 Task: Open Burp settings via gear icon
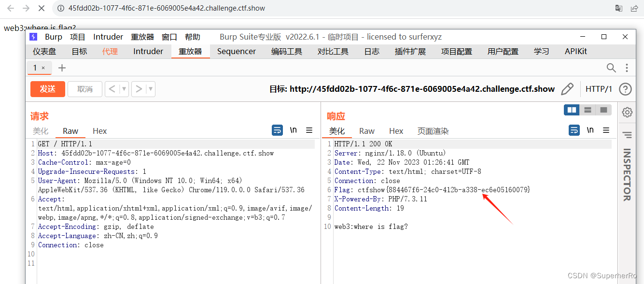627,112
